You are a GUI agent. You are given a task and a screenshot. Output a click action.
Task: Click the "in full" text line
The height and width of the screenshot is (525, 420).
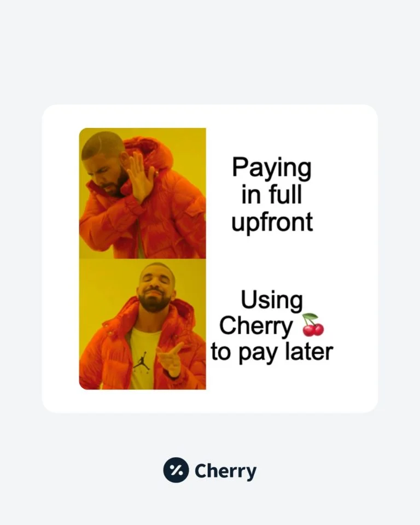coord(272,195)
